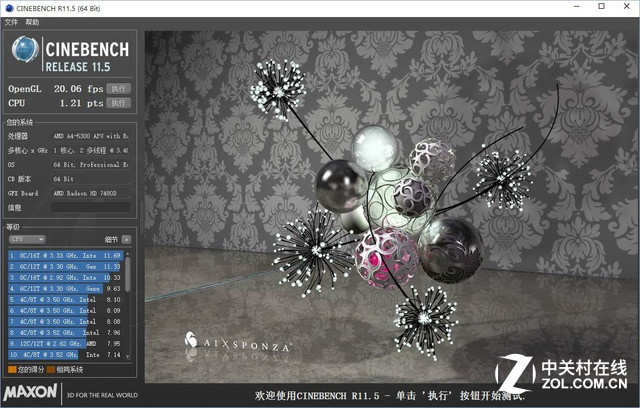Close the Cinebench window

pyautogui.click(x=626, y=6)
